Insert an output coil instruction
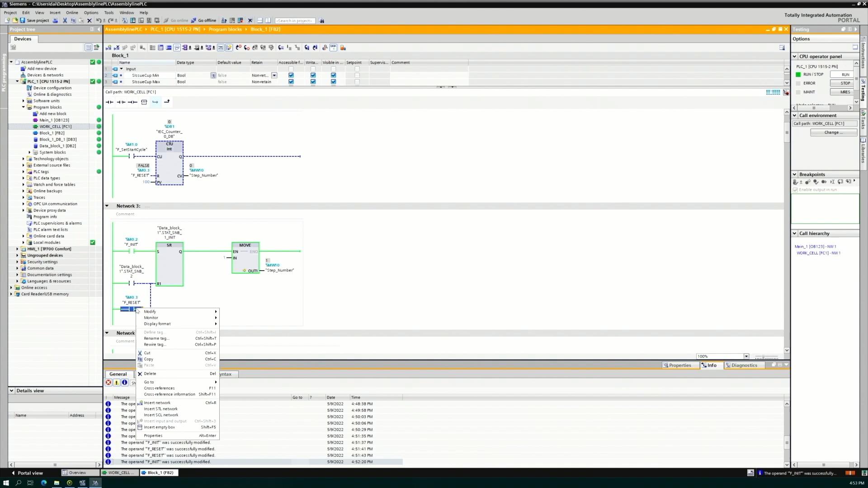Image resolution: width=868 pixels, height=488 pixels. (132, 102)
